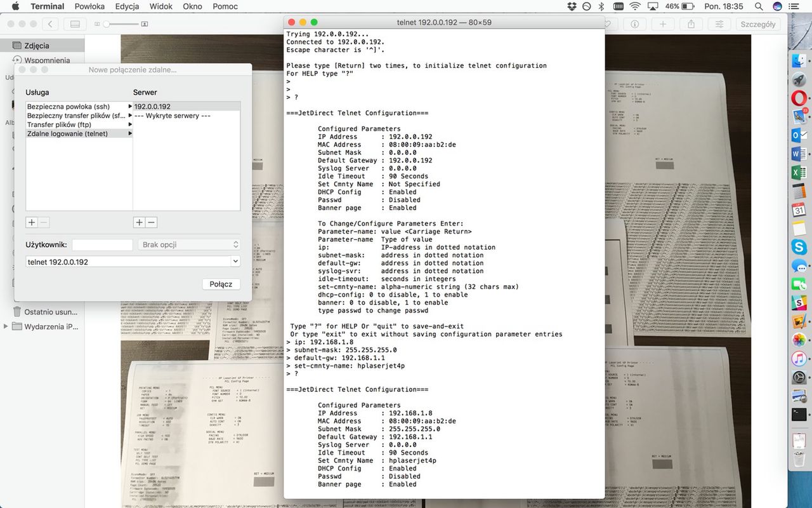Open the Edycja menu

click(127, 6)
